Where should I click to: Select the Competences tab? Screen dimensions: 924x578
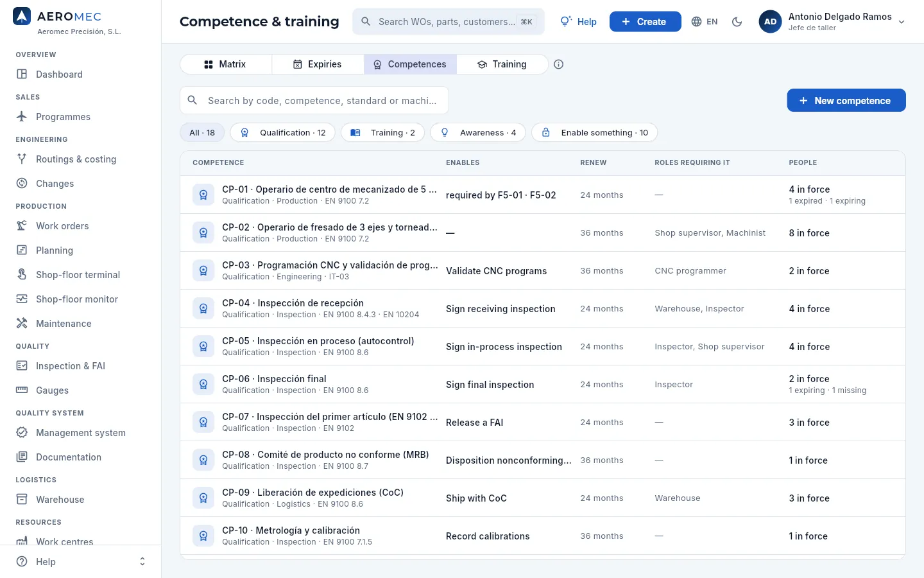pyautogui.click(x=410, y=64)
